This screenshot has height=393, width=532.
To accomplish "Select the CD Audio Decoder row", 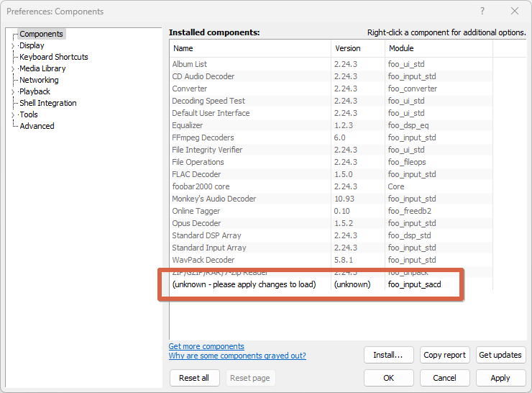I will 331,76.
